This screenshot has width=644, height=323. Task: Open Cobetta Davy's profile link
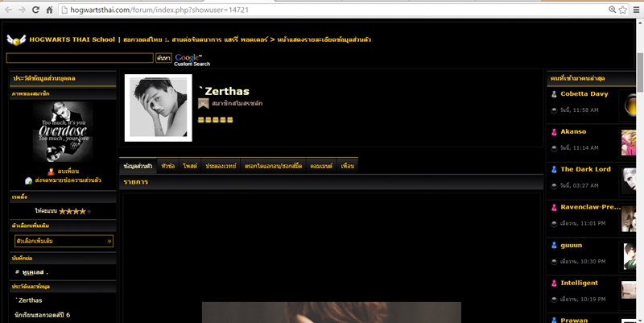click(x=584, y=94)
